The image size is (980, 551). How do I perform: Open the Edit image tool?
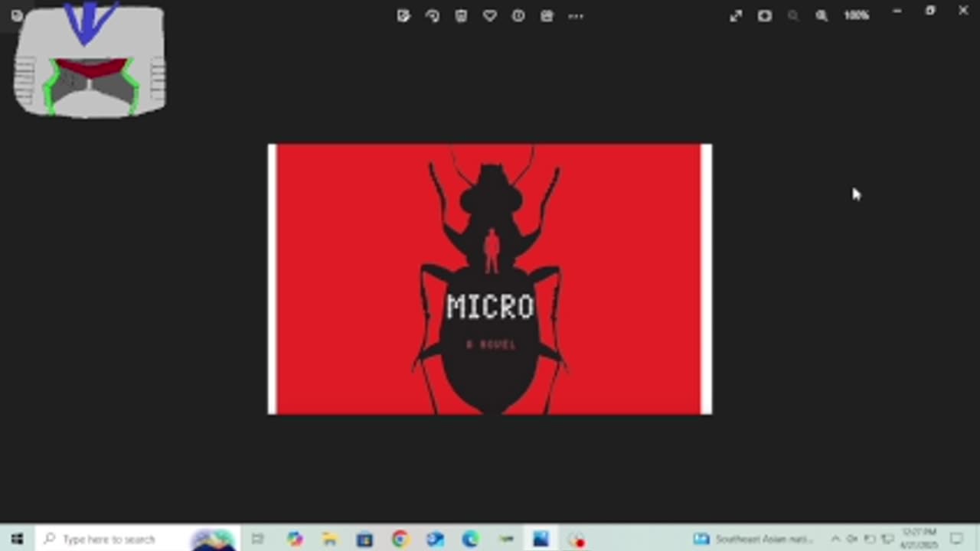pyautogui.click(x=403, y=15)
